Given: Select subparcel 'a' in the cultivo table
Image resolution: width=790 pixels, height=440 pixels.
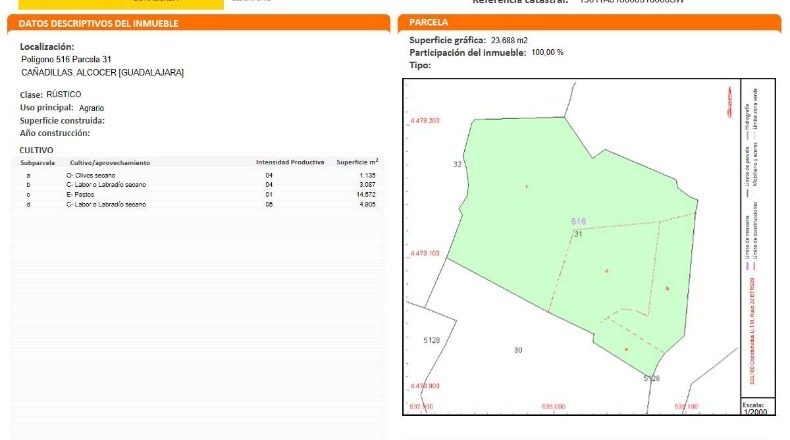Looking at the screenshot, I should pyautogui.click(x=28, y=175).
